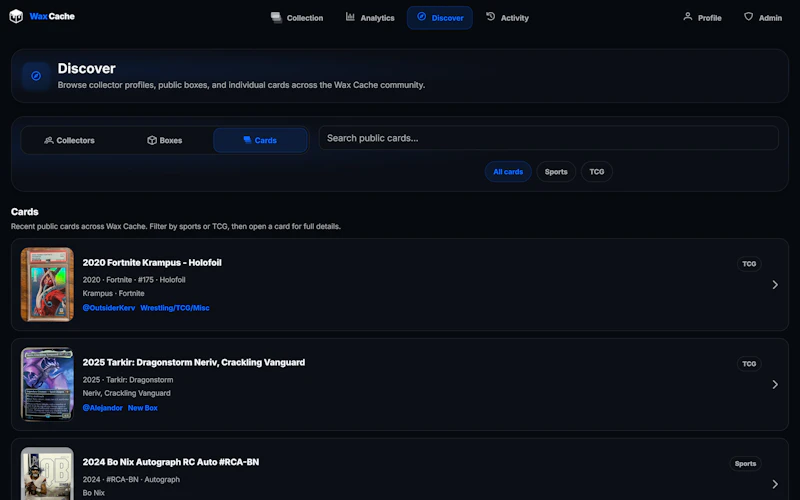
Task: Select the All cards filter
Action: pos(508,172)
